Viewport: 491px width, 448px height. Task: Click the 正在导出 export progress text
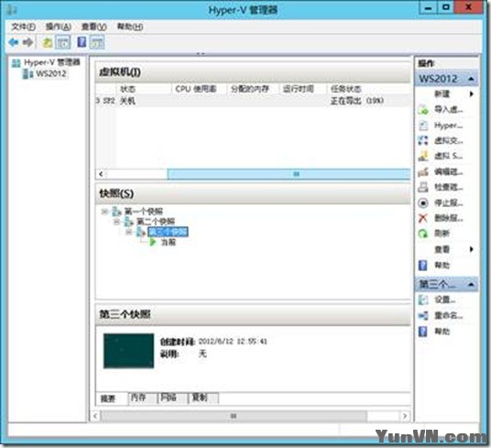coord(357,101)
